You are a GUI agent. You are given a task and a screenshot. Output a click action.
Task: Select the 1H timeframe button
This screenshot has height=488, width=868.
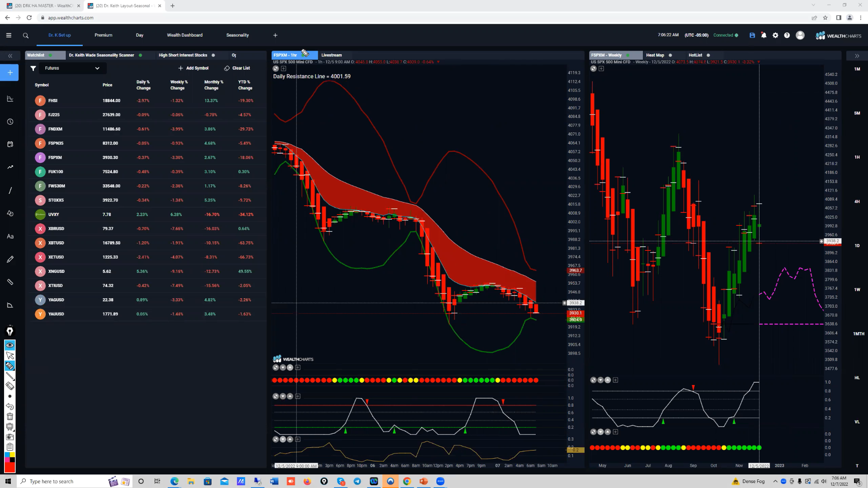(x=857, y=157)
